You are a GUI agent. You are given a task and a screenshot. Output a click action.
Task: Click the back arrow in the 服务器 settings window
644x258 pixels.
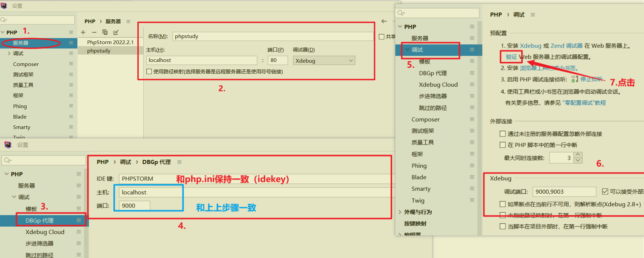[x=384, y=21]
